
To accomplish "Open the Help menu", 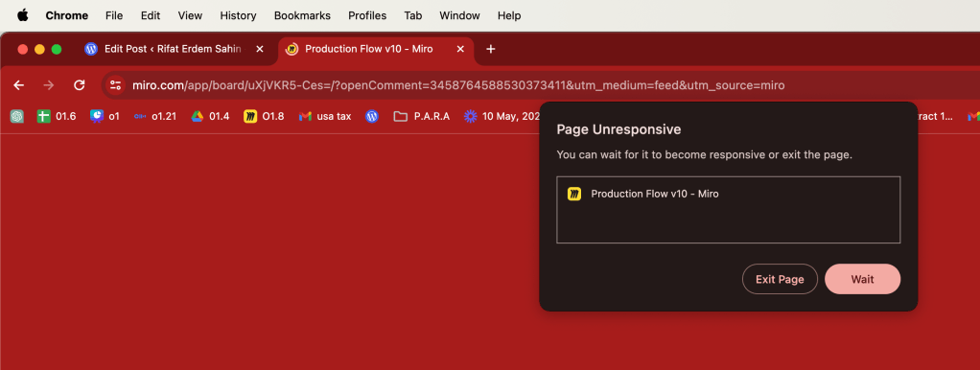I will click(x=509, y=15).
